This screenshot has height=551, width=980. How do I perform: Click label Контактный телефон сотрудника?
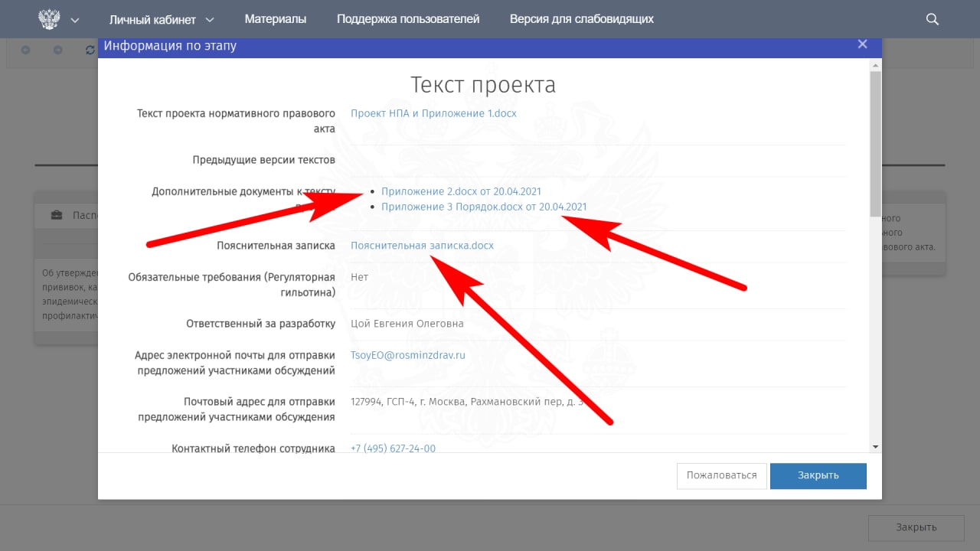click(253, 448)
